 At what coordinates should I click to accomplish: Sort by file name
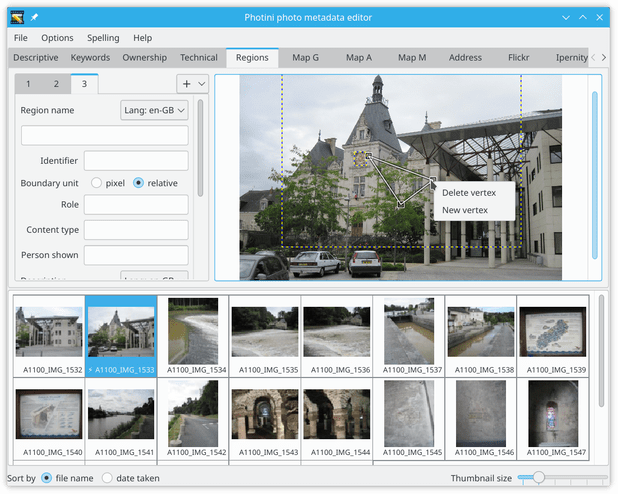47,478
